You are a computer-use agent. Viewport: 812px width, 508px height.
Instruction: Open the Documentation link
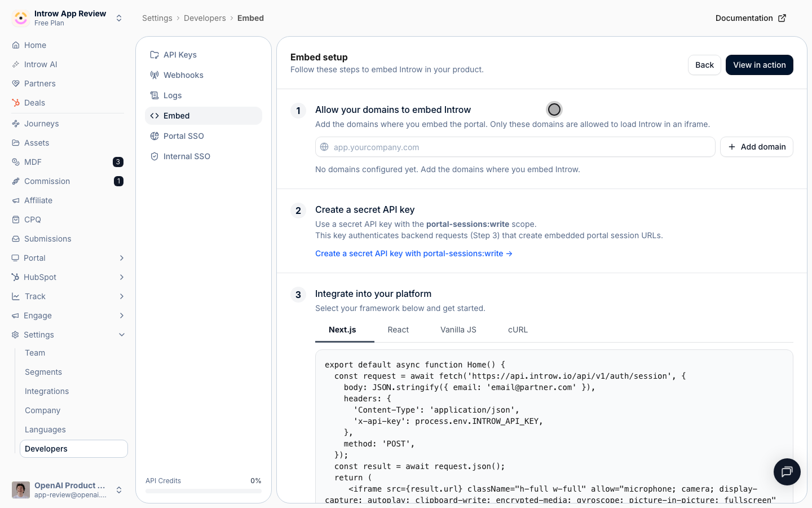751,18
